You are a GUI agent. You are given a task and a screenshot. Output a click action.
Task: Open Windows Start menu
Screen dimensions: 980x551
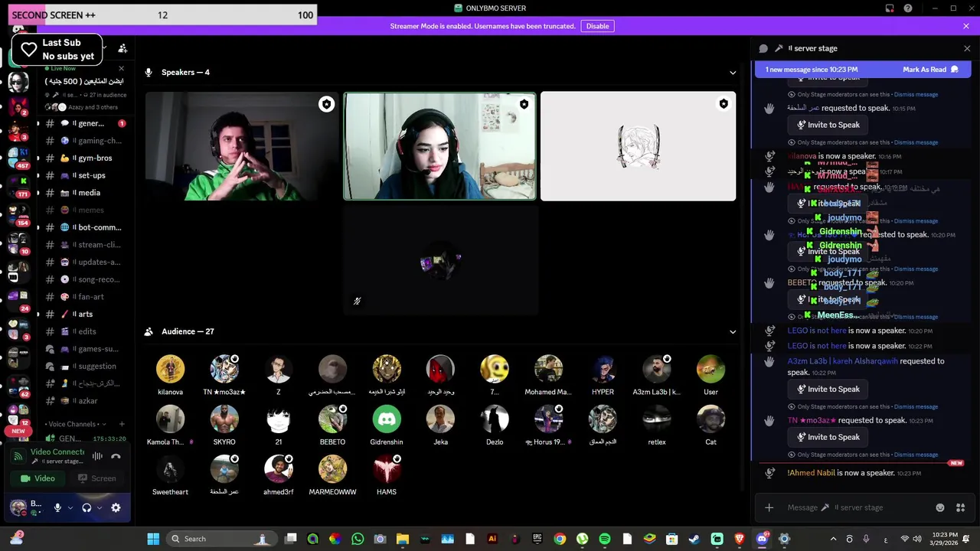click(153, 539)
